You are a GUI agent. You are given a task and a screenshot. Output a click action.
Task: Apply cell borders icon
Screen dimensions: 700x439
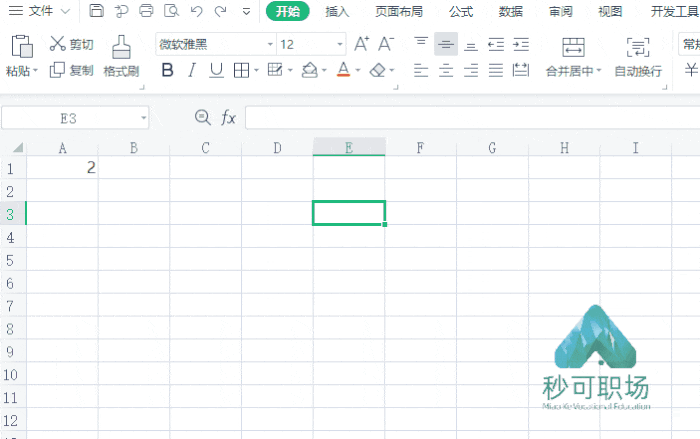coord(242,70)
